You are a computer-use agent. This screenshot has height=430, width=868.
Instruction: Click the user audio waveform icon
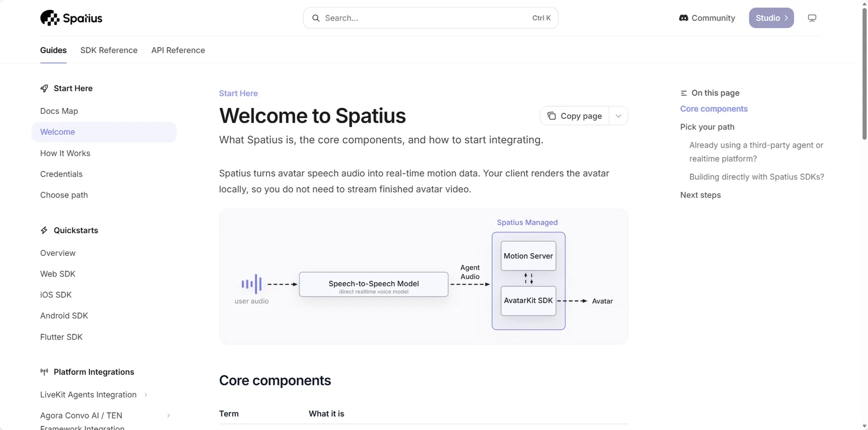pos(252,284)
